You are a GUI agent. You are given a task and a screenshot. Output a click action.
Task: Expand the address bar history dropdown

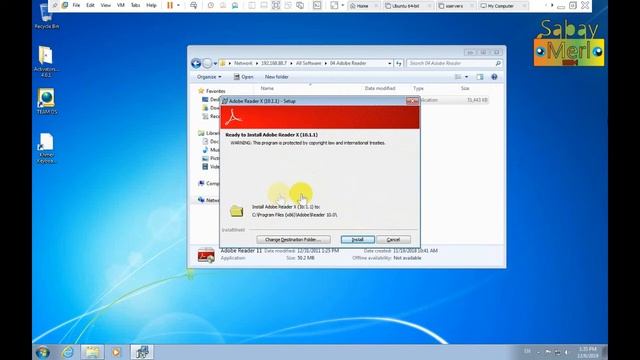coord(389,64)
